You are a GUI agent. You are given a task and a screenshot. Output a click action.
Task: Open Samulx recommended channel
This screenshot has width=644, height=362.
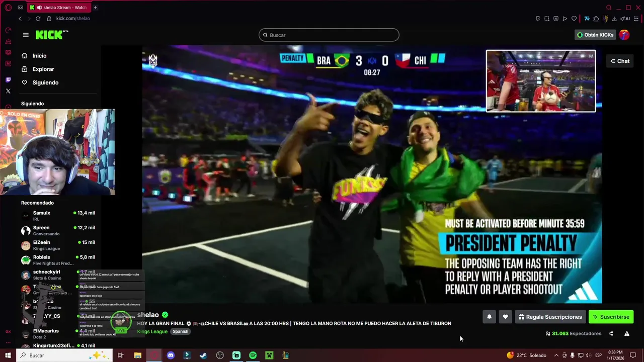tap(58, 215)
